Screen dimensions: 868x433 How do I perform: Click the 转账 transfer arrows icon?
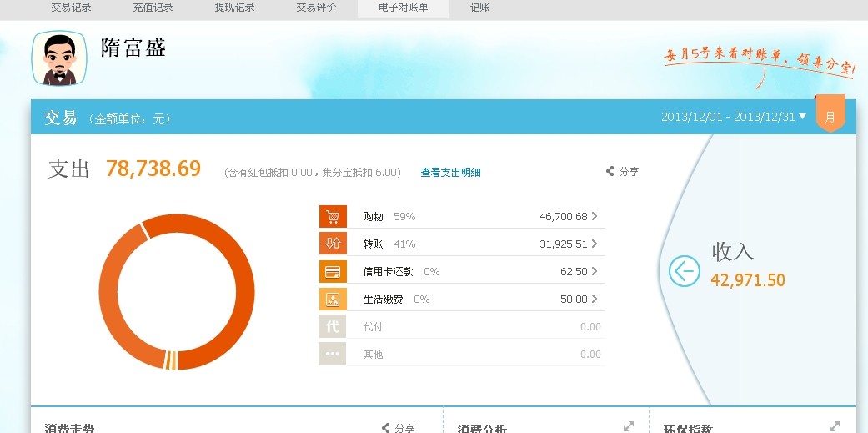tap(332, 244)
